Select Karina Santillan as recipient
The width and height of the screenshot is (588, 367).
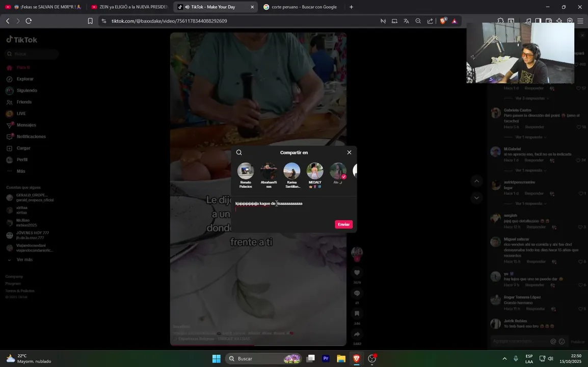(x=292, y=175)
